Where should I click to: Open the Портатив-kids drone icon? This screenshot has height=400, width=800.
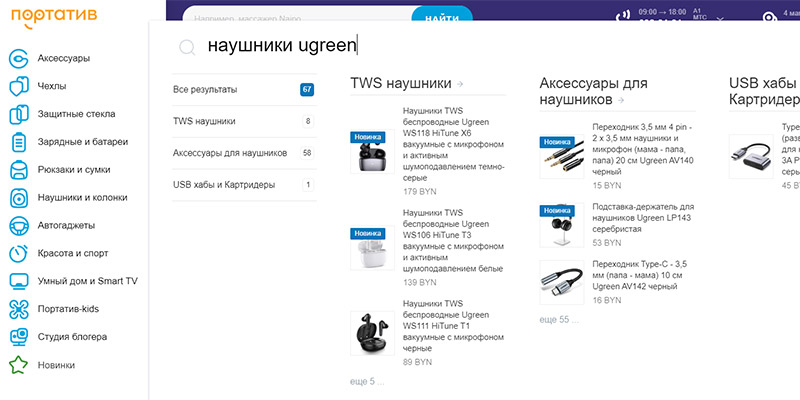pos(19,309)
